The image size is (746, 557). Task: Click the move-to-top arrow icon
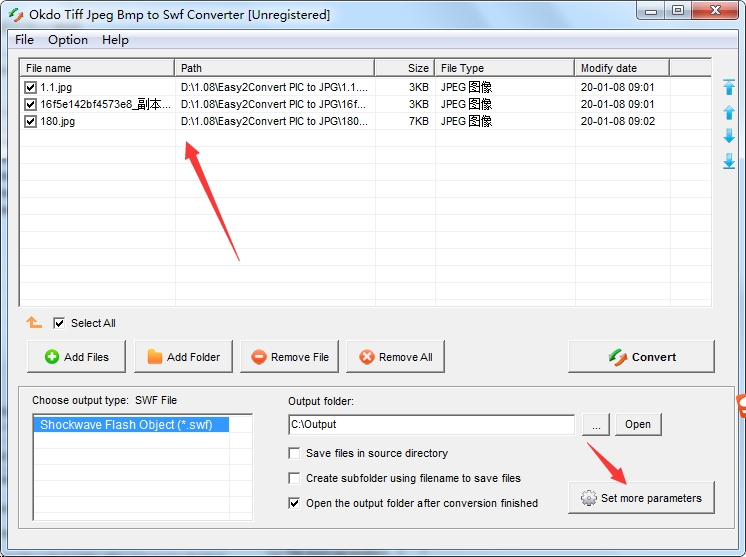[x=729, y=87]
